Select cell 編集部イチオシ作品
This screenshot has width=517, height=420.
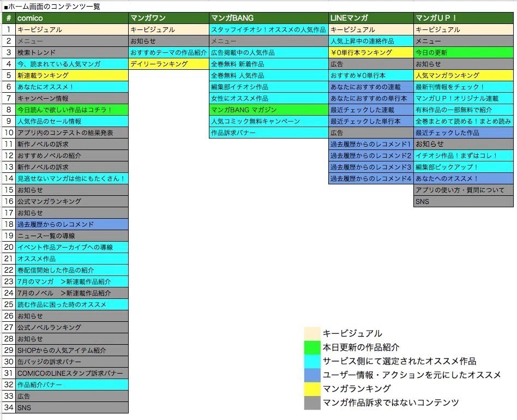click(269, 87)
